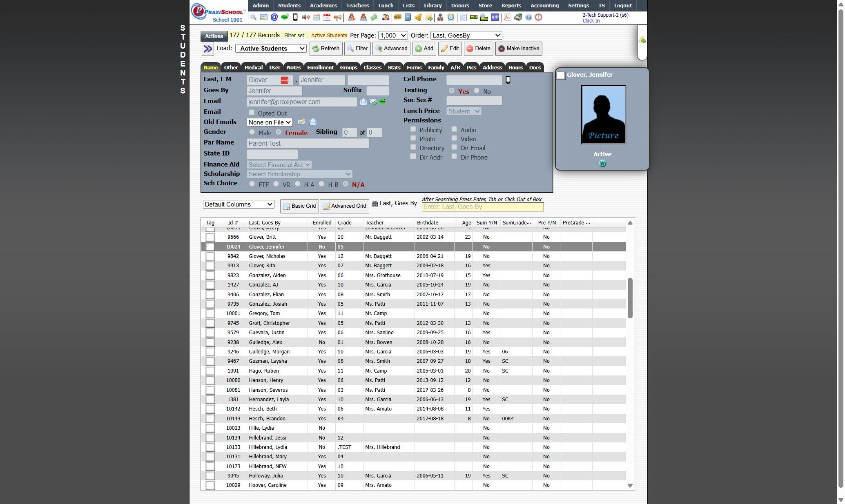Open the Accounting menu
The width and height of the screenshot is (845, 504).
[x=544, y=6]
